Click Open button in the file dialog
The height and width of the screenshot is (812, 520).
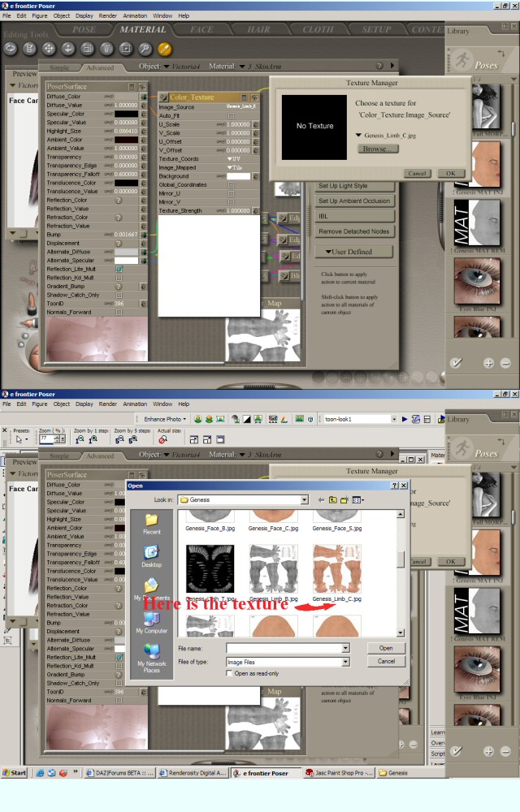(x=386, y=648)
